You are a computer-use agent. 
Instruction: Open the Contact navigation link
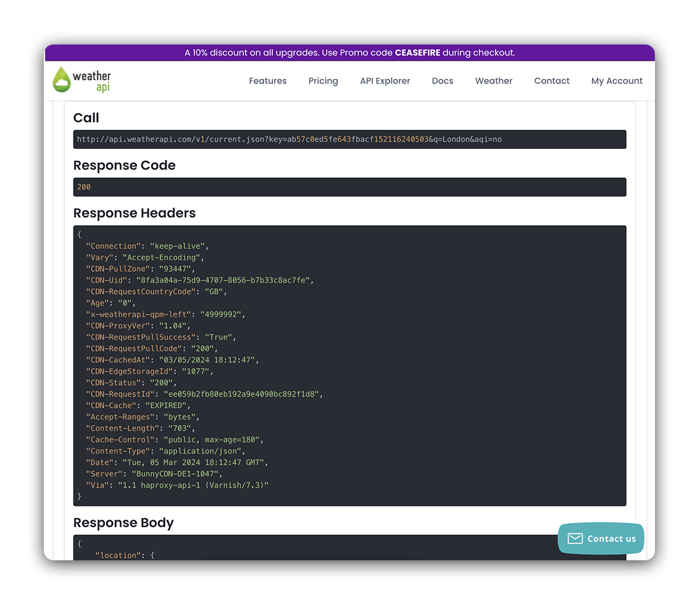coord(551,81)
